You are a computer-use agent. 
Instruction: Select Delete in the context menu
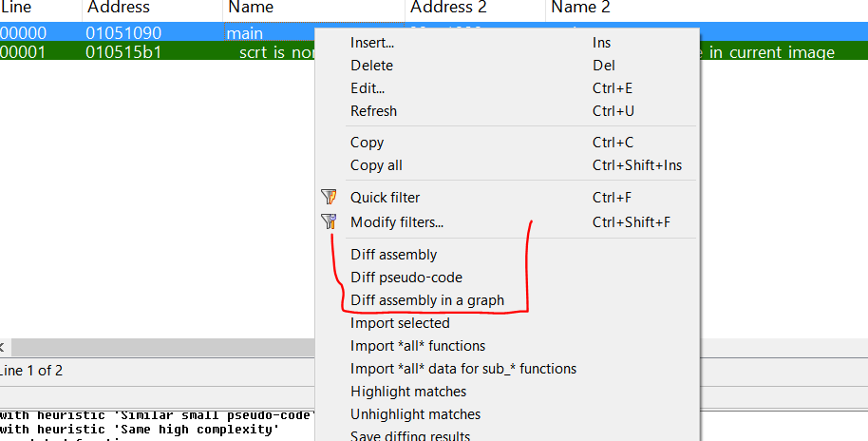pyautogui.click(x=371, y=66)
